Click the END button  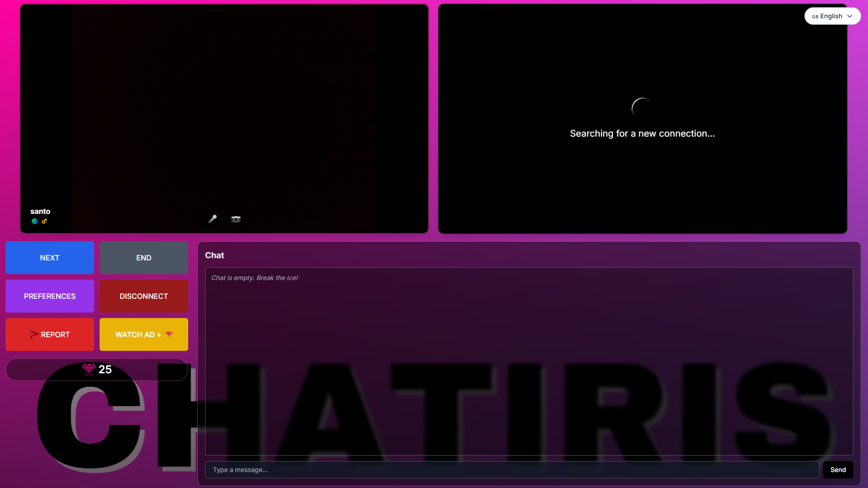click(x=144, y=258)
